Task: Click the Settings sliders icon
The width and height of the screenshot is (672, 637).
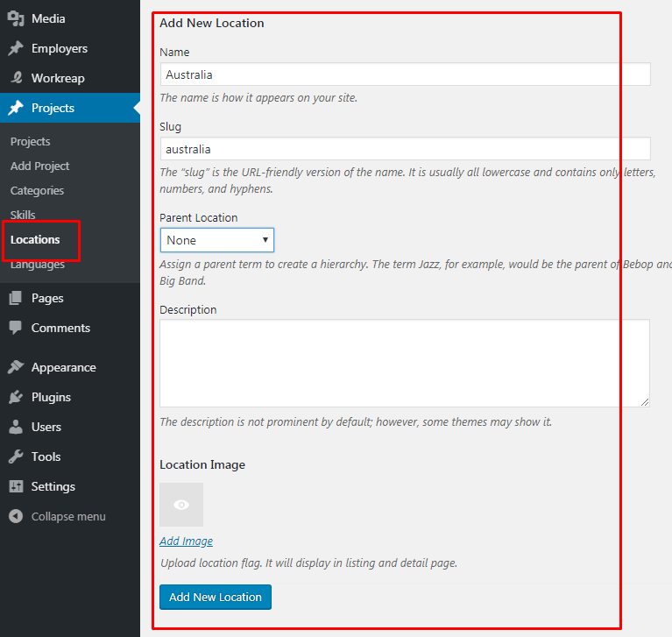Action: [x=16, y=486]
